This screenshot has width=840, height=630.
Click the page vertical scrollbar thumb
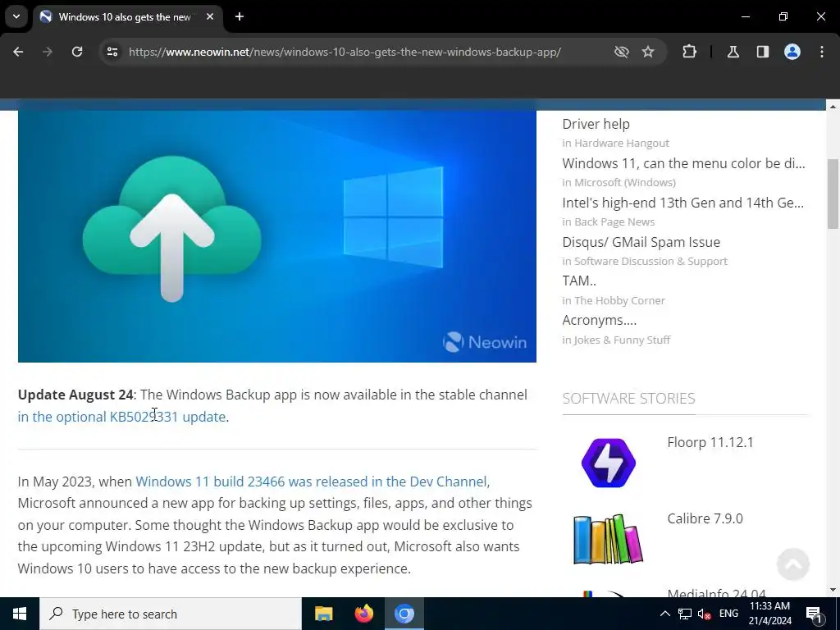tap(833, 194)
